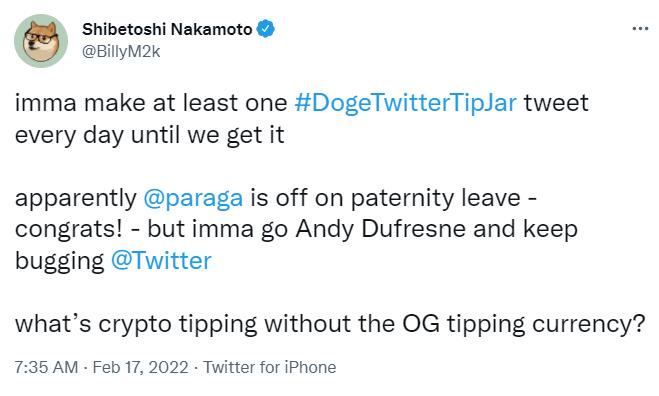Click the blue verified checkmark badge
Viewport: 659px width, 396px height.
(265, 29)
